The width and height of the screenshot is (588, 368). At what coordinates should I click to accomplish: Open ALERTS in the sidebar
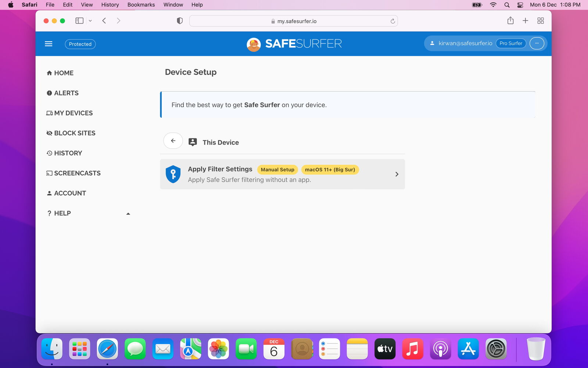pos(62,93)
